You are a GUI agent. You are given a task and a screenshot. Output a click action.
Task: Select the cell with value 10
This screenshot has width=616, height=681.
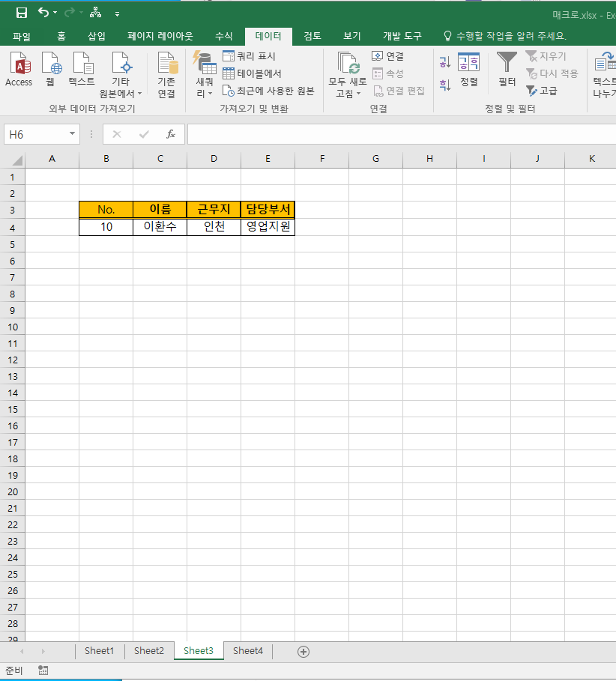click(x=106, y=227)
